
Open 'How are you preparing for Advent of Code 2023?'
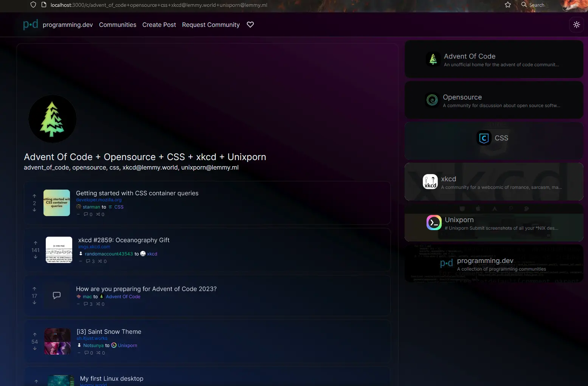point(146,289)
